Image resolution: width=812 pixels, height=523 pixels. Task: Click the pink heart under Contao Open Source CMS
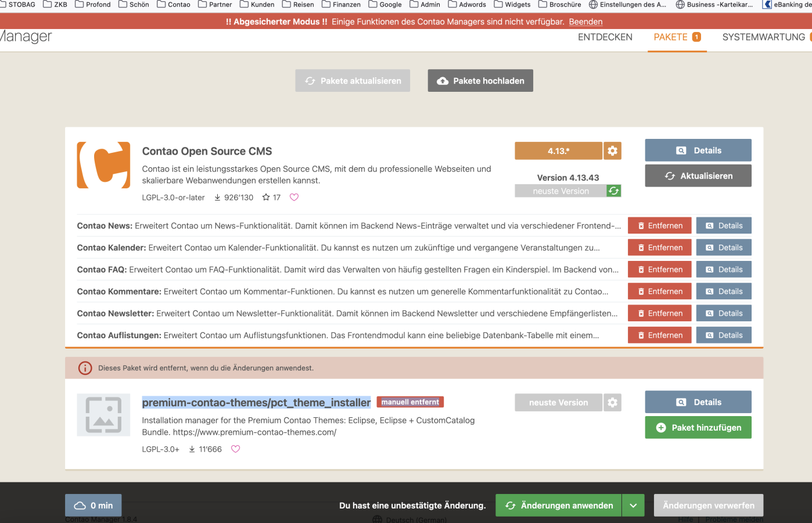[294, 198]
